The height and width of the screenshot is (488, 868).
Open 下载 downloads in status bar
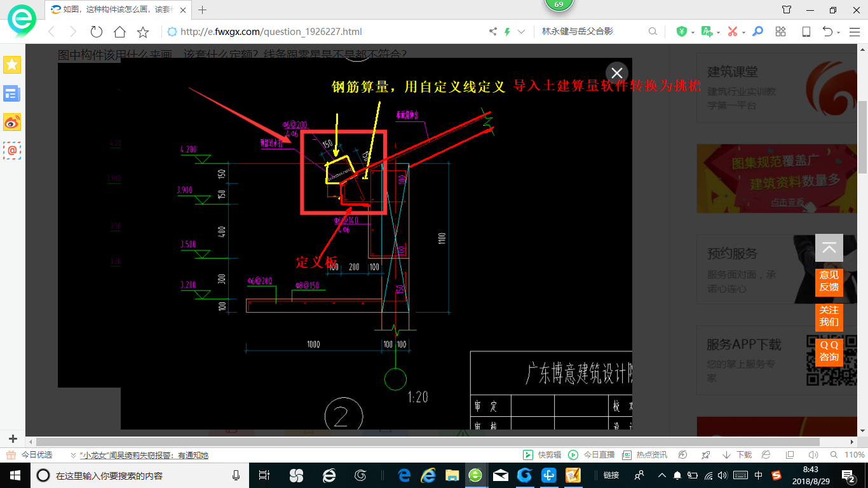[x=737, y=455]
